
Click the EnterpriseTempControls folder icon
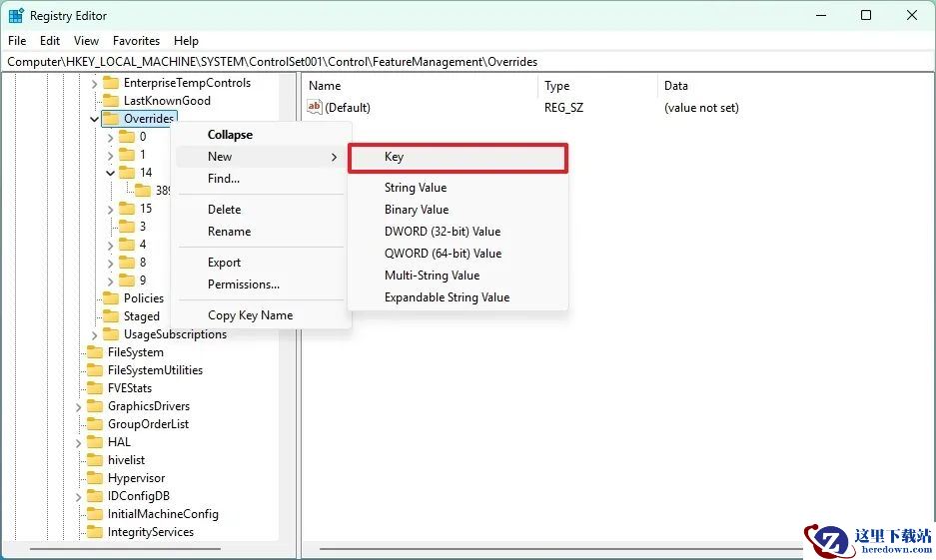click(111, 82)
